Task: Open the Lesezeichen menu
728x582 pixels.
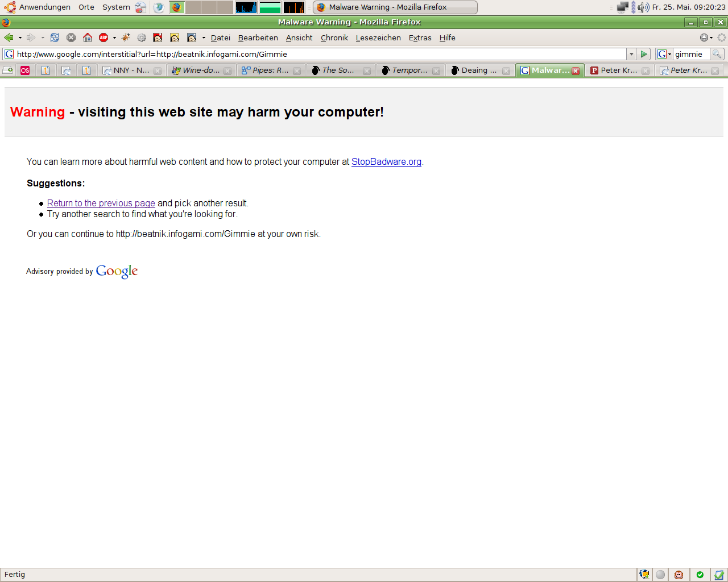Action: coord(378,38)
